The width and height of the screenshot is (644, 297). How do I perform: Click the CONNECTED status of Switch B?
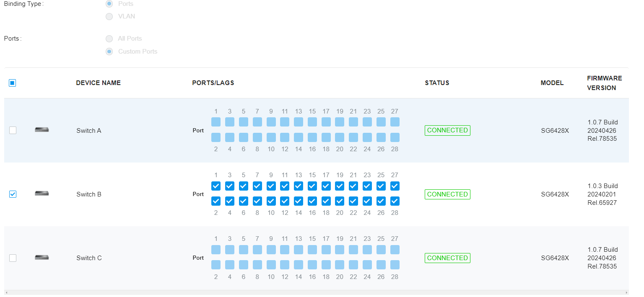[447, 194]
